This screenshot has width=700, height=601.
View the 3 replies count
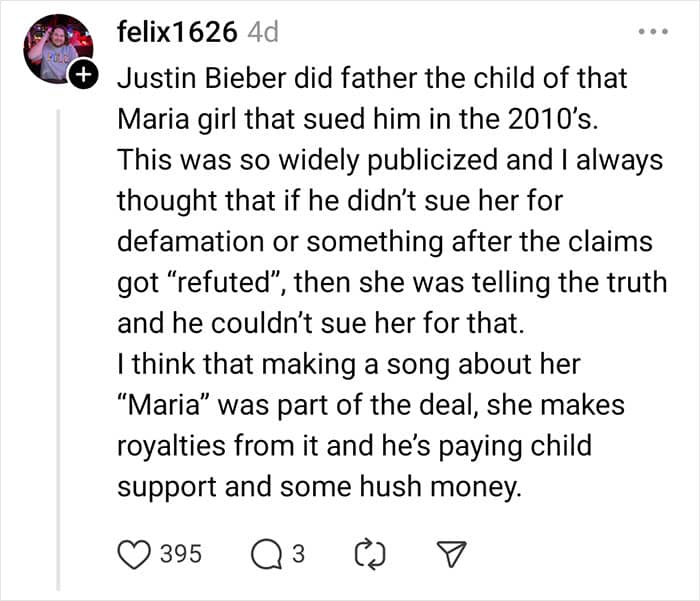(297, 553)
